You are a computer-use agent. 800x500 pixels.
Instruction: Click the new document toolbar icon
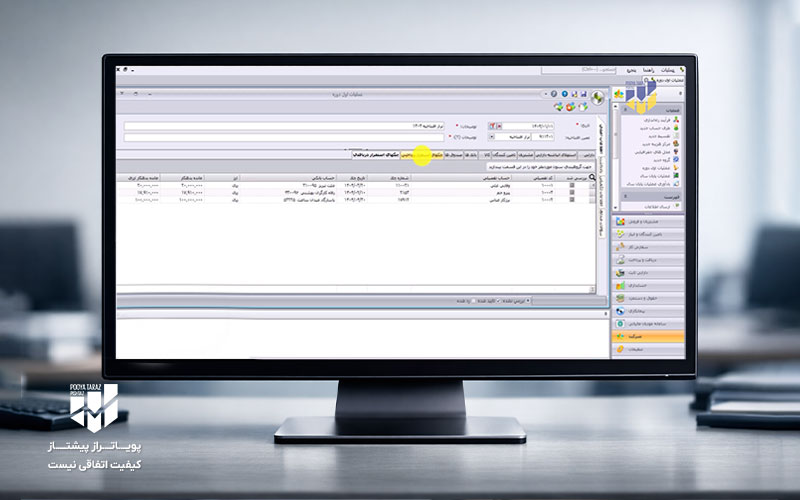pos(582,107)
